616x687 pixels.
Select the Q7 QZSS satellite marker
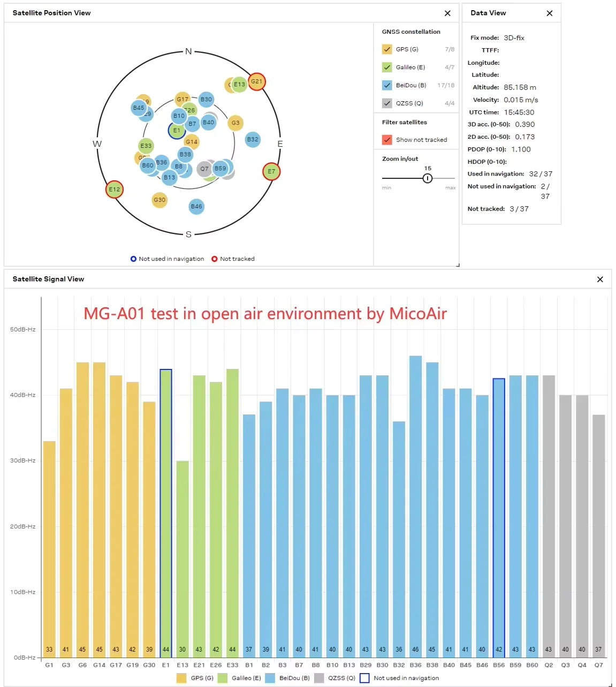204,169
